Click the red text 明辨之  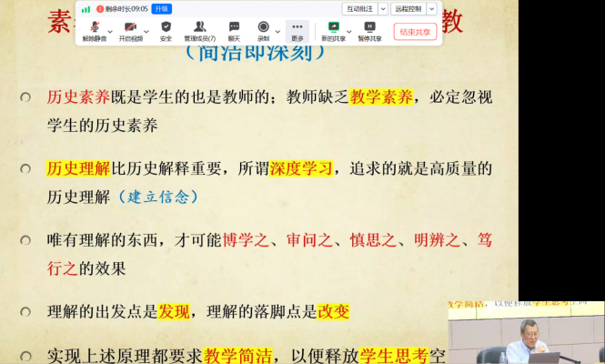(x=438, y=240)
